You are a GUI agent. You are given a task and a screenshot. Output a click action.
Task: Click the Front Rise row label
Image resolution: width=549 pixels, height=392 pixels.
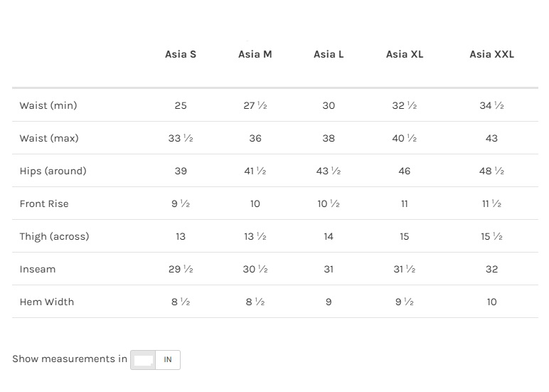point(44,203)
